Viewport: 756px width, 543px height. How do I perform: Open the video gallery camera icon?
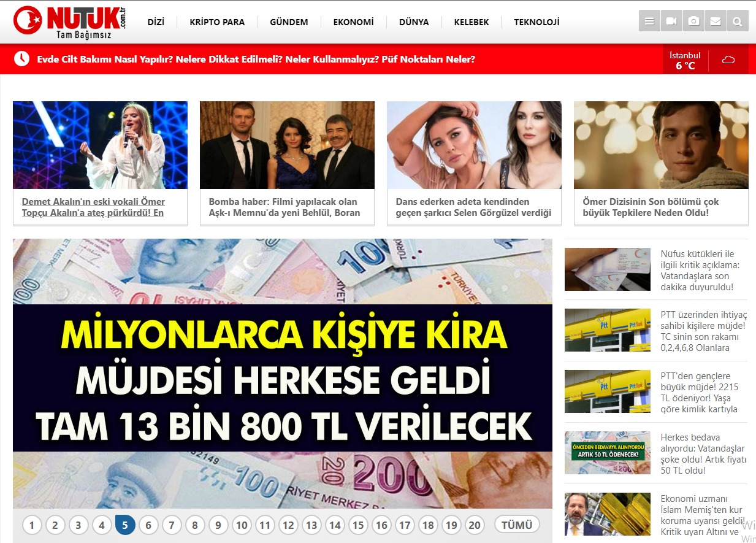pos(671,21)
